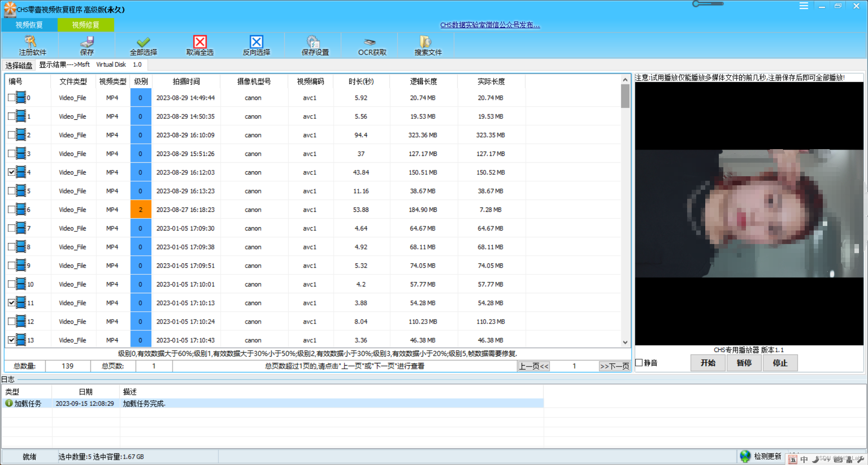Open the CHS数据实验室微信公众号发布 link
The image size is (868, 465).
tap(490, 25)
